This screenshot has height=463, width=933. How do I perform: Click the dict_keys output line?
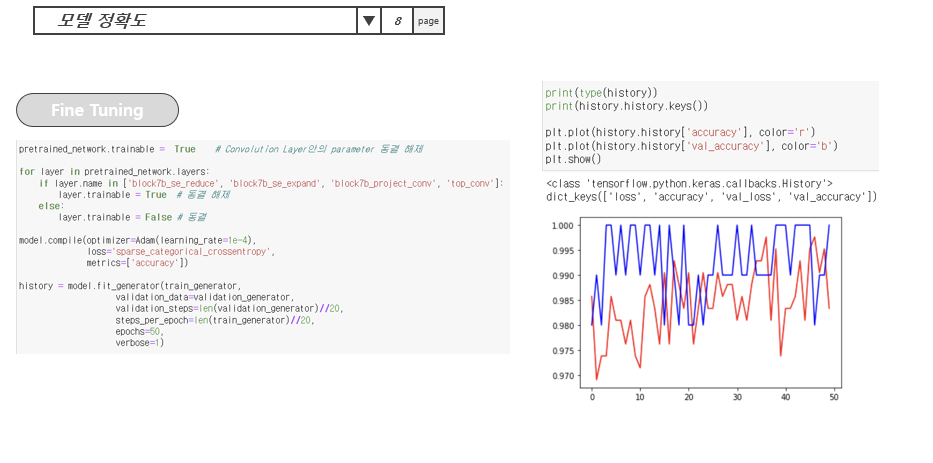point(712,197)
